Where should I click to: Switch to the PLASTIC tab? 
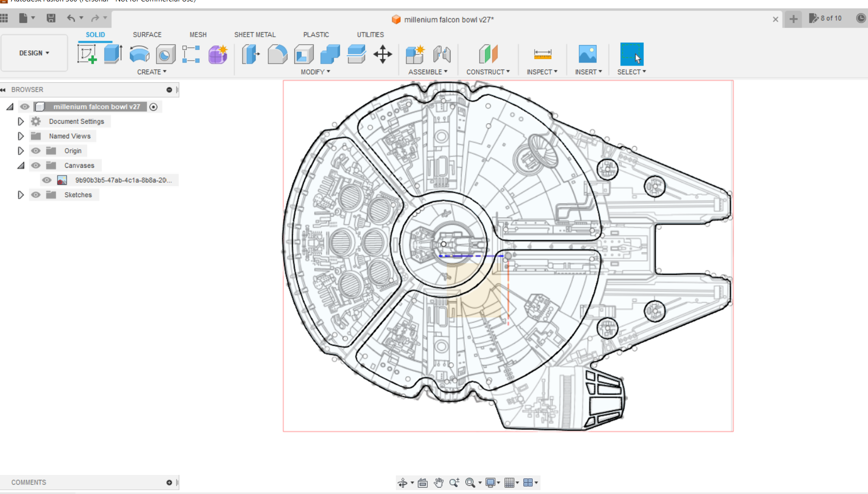[316, 35]
